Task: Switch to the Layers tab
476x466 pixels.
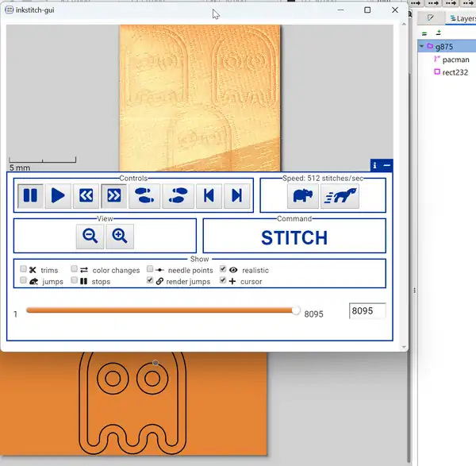Action: tap(459, 17)
